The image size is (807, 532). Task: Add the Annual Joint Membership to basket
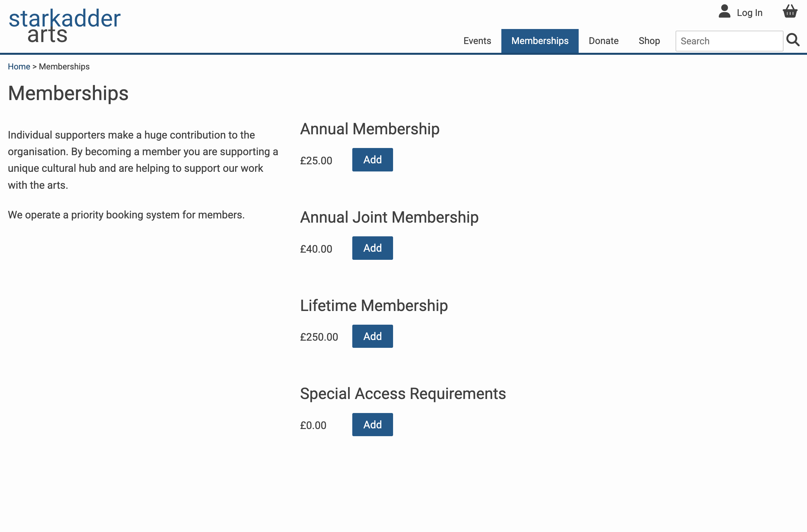[373, 248]
